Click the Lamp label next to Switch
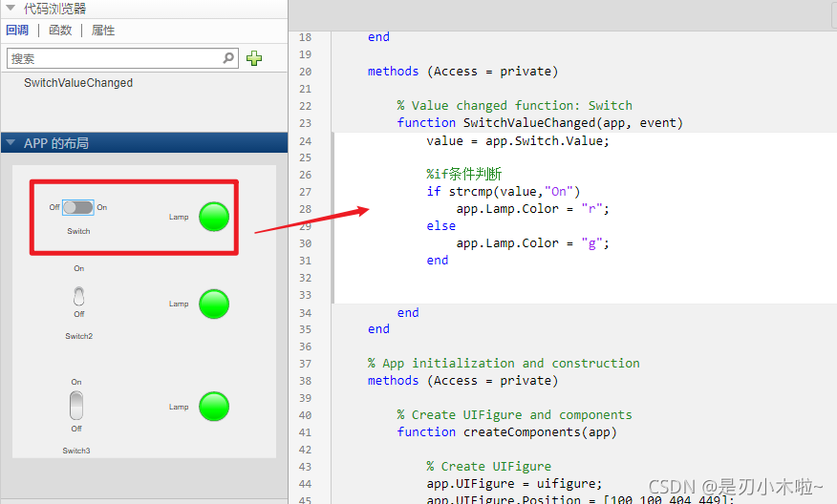The width and height of the screenshot is (837, 504). click(x=179, y=217)
